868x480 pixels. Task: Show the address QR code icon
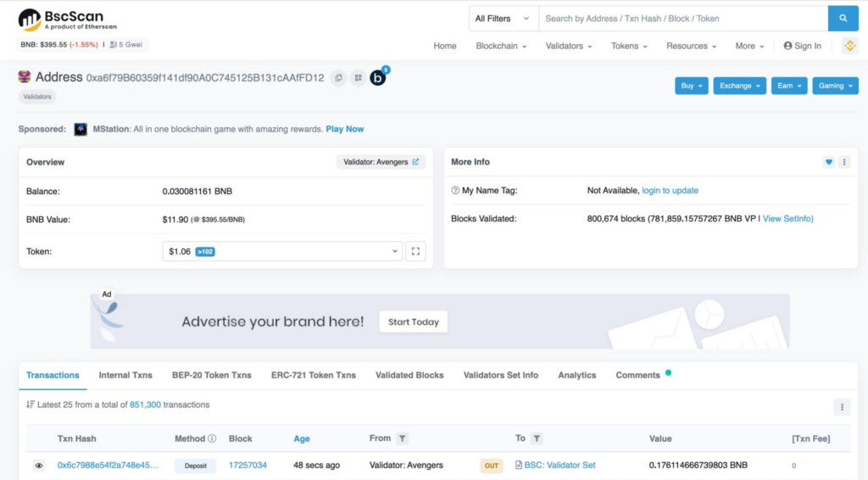click(x=358, y=78)
